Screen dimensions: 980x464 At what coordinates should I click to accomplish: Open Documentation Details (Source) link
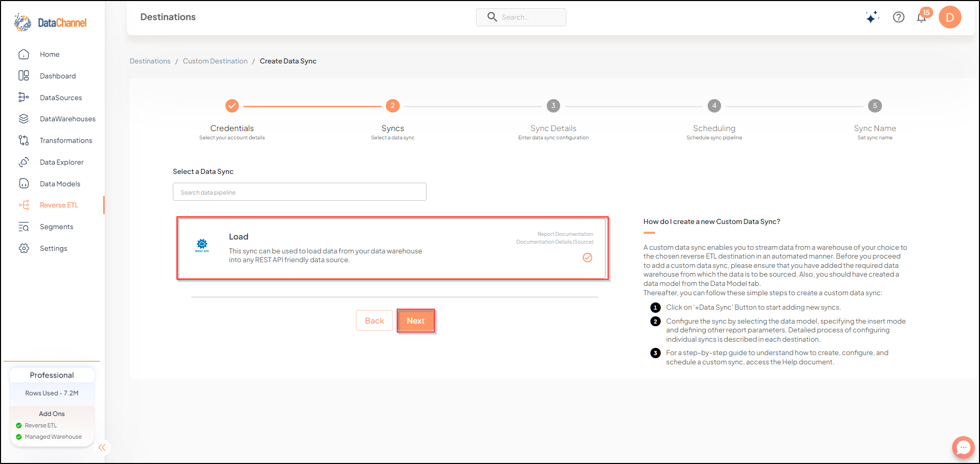click(554, 242)
